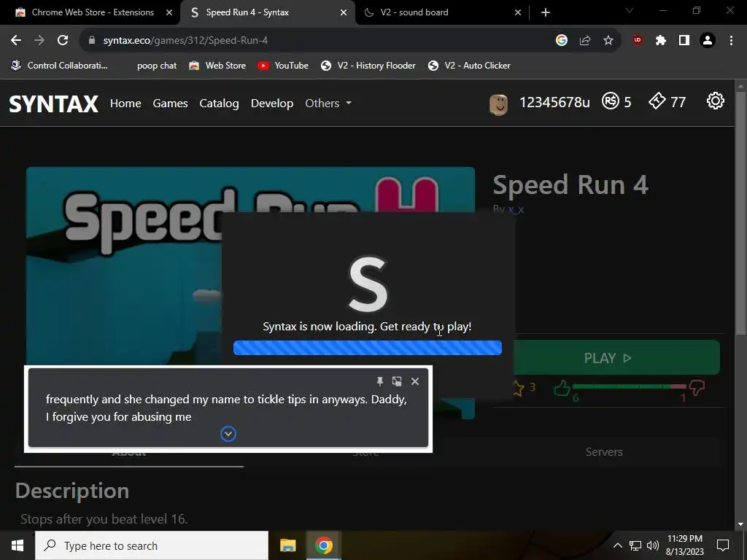
Task: Favorite the game with the star icon
Action: (519, 388)
